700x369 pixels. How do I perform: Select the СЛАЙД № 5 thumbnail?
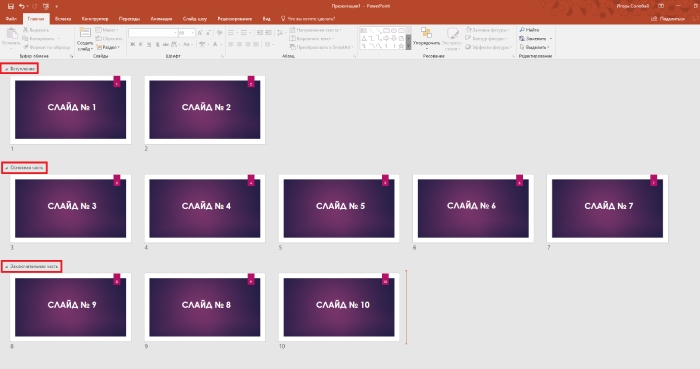point(339,208)
